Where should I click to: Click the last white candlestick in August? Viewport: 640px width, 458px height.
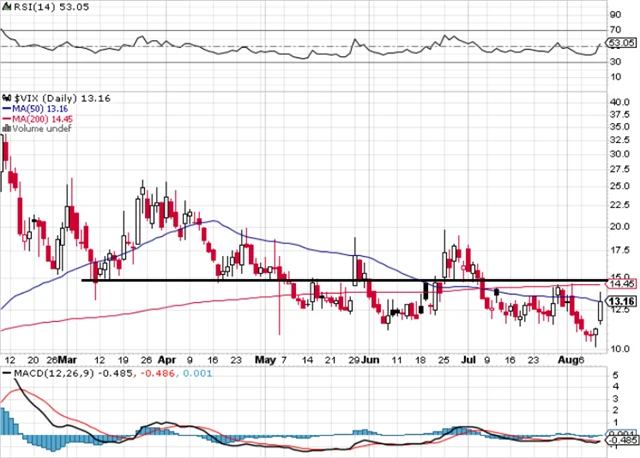coord(599,312)
